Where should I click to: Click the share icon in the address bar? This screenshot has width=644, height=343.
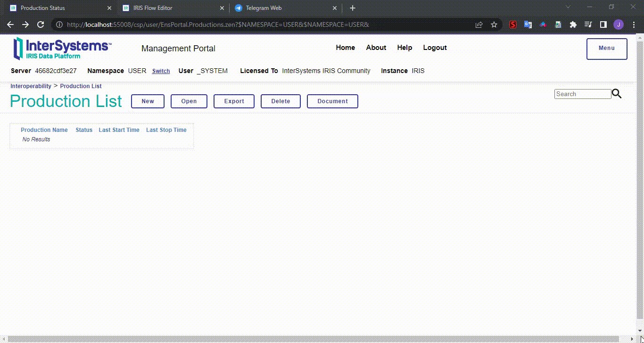(x=479, y=24)
